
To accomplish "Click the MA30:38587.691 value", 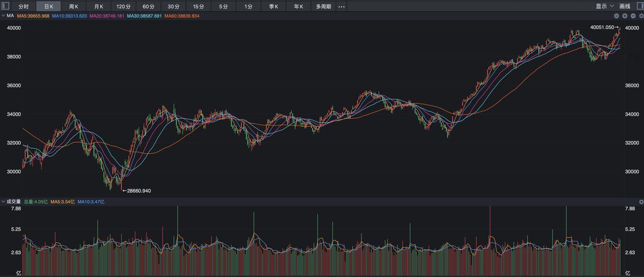I will point(144,16).
